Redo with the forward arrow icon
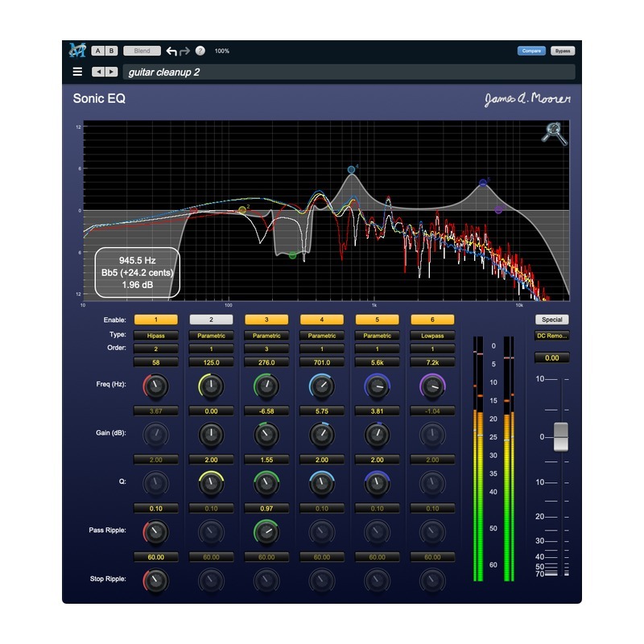The height and width of the screenshot is (644, 644). [x=185, y=51]
